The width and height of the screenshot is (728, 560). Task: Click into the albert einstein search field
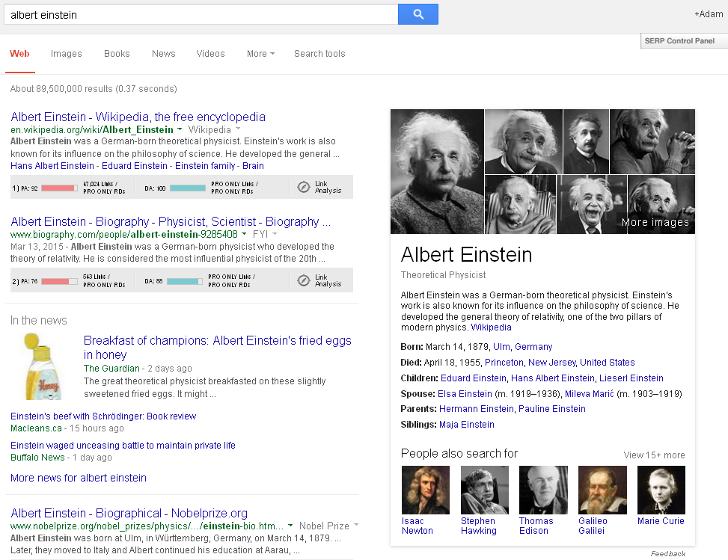(202, 14)
